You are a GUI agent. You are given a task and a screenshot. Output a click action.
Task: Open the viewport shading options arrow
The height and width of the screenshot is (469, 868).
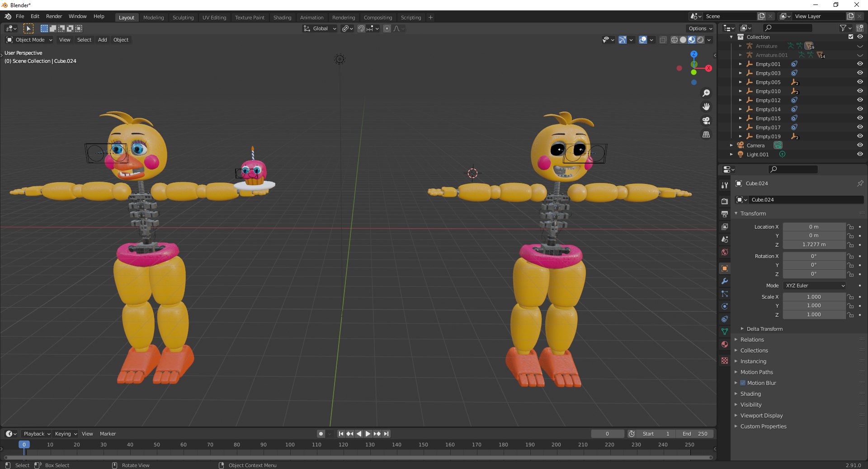[x=709, y=40]
